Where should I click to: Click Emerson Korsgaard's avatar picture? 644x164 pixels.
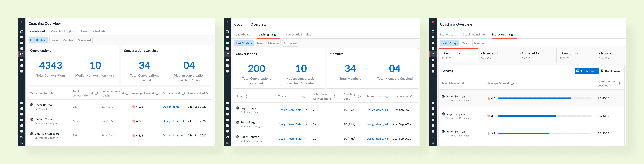coord(32,134)
